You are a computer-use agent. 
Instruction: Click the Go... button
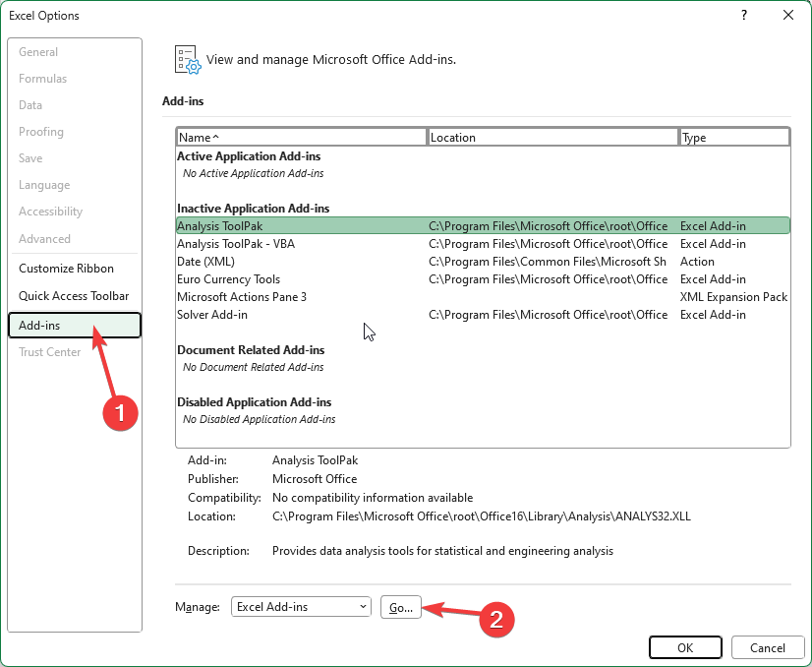coord(401,607)
